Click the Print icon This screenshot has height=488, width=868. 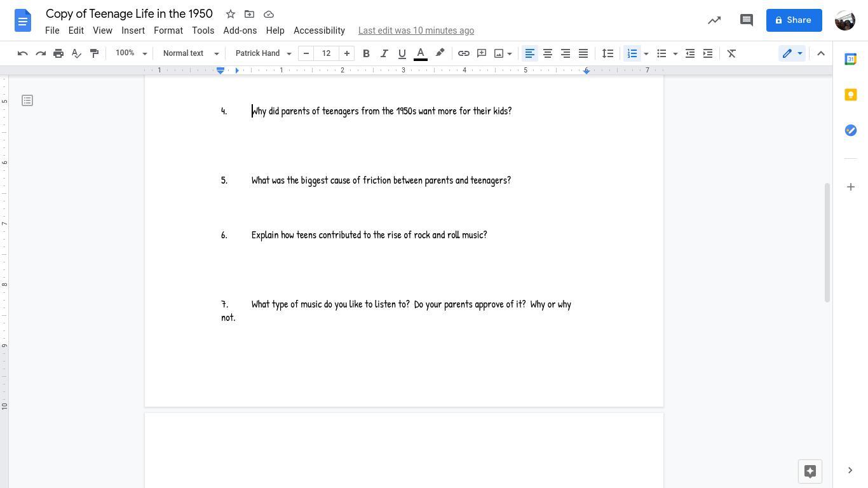58,53
